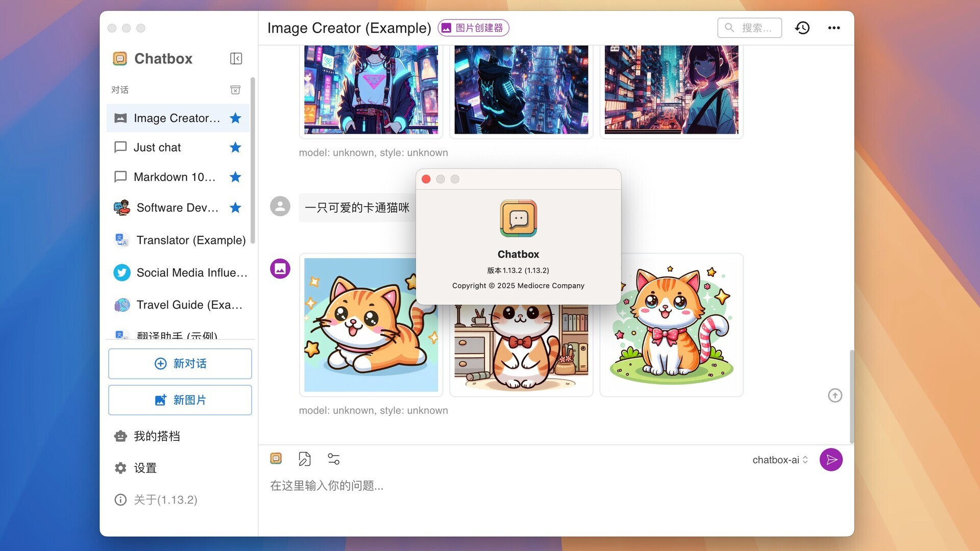980x551 pixels.
Task: Toggle the star on Just chat conversation
Action: 235,147
